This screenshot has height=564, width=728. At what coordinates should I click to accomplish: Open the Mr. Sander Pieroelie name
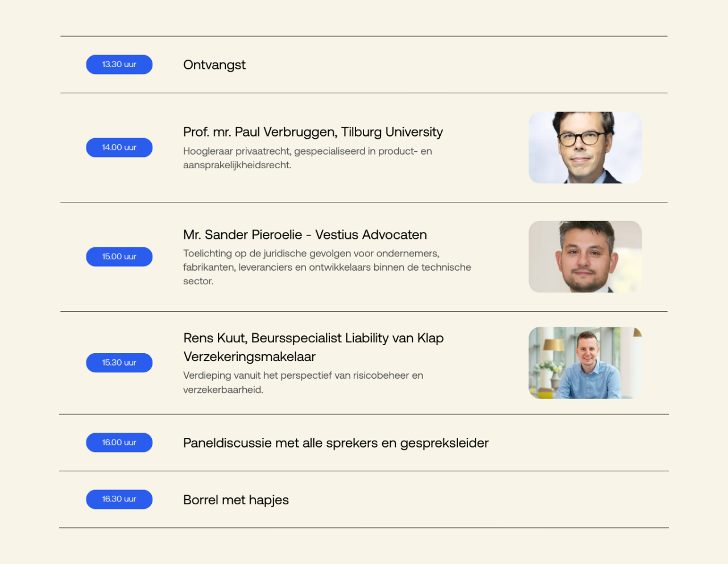tap(242, 235)
